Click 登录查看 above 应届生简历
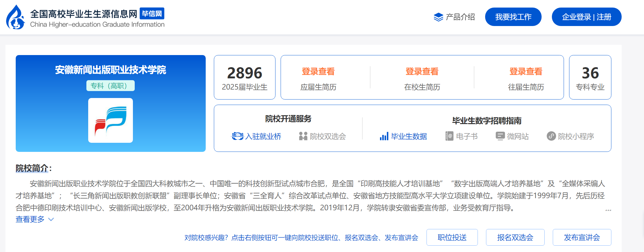 tap(318, 71)
